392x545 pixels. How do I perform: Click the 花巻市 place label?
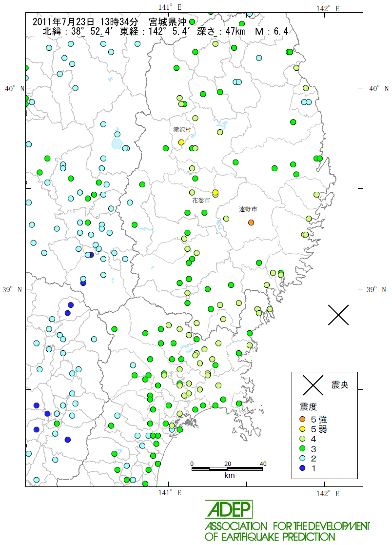(x=201, y=201)
